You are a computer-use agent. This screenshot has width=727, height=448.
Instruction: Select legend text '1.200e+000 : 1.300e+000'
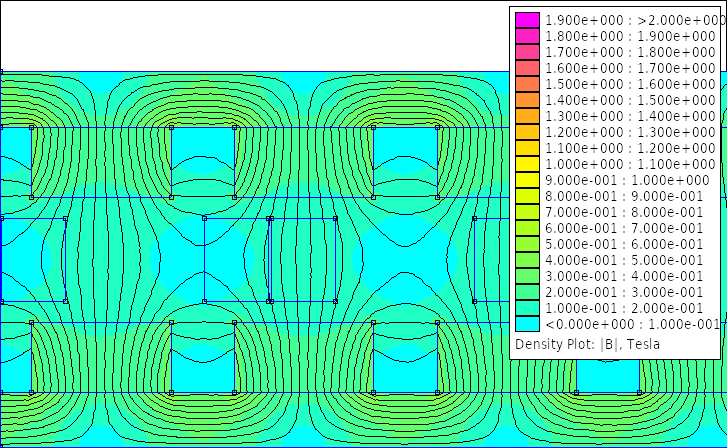tap(631, 132)
